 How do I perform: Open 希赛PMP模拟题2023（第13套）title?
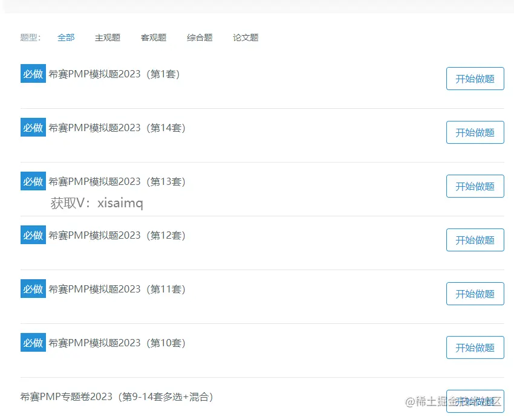tap(117, 181)
